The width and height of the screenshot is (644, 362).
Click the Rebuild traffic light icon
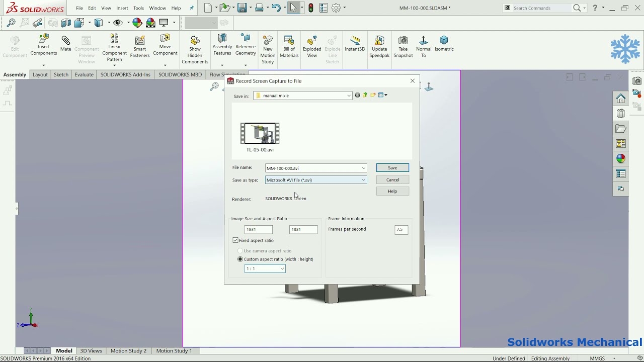311,8
